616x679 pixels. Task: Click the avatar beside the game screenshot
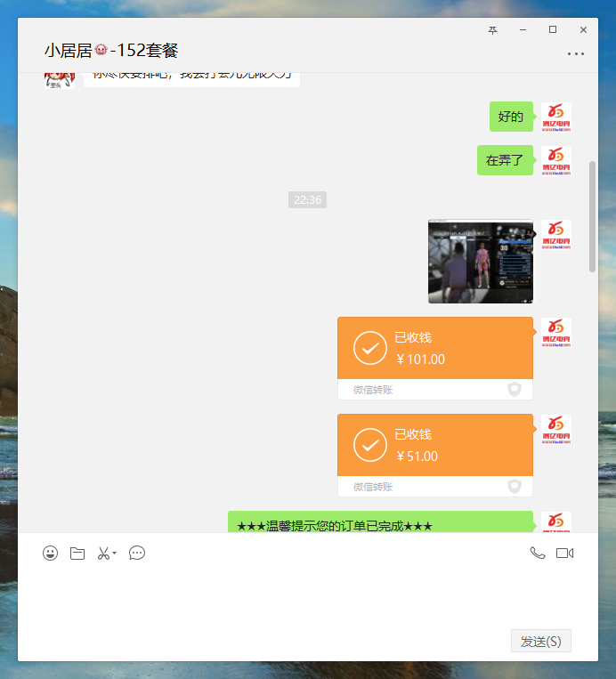click(x=556, y=235)
